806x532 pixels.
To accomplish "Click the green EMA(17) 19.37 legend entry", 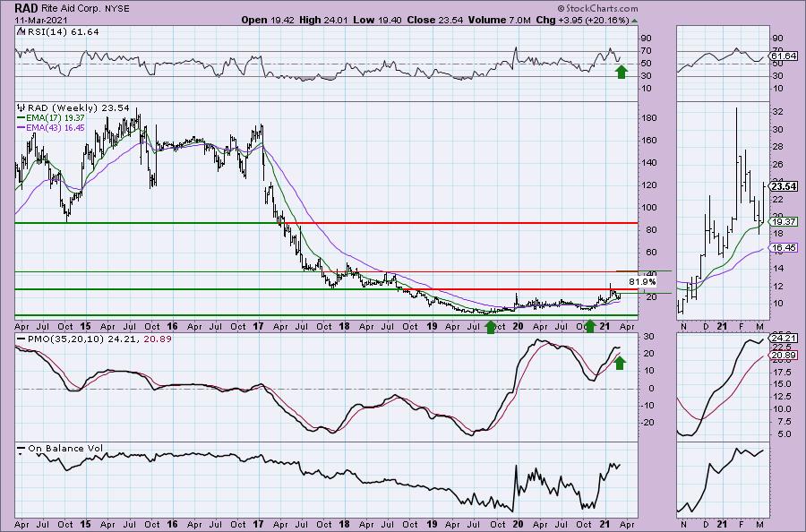I will tap(51, 117).
